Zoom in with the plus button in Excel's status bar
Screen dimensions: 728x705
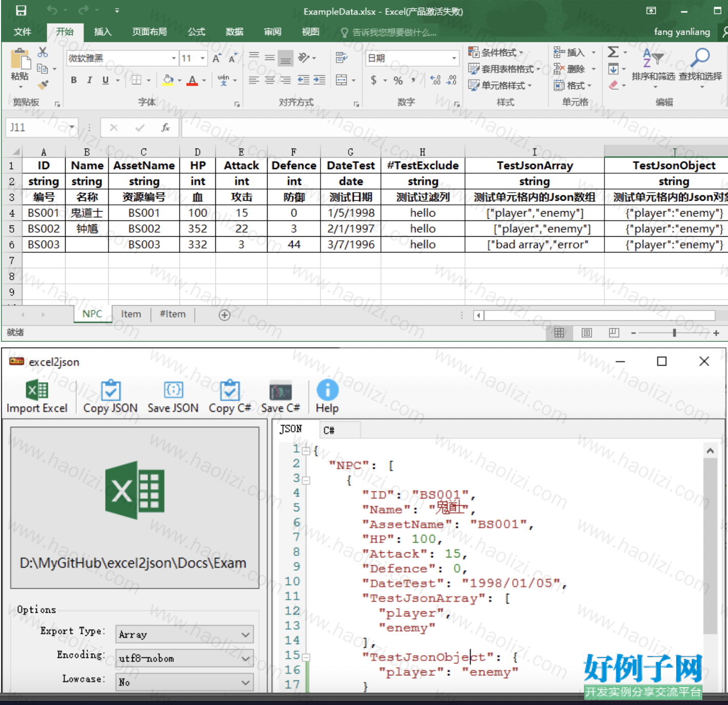tap(716, 333)
